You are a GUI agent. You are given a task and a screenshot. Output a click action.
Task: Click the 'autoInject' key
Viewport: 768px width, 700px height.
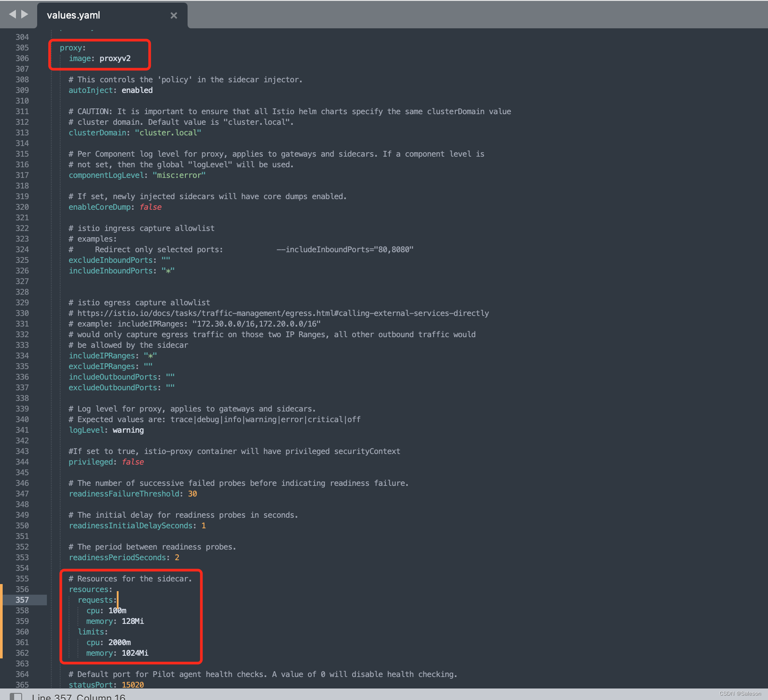(x=91, y=90)
